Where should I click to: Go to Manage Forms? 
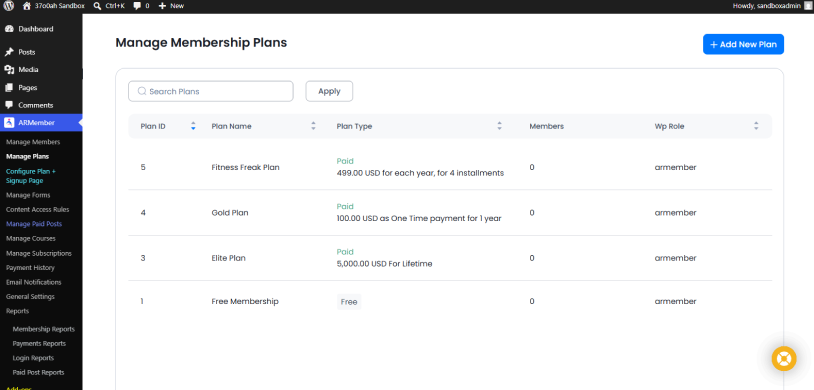point(28,195)
